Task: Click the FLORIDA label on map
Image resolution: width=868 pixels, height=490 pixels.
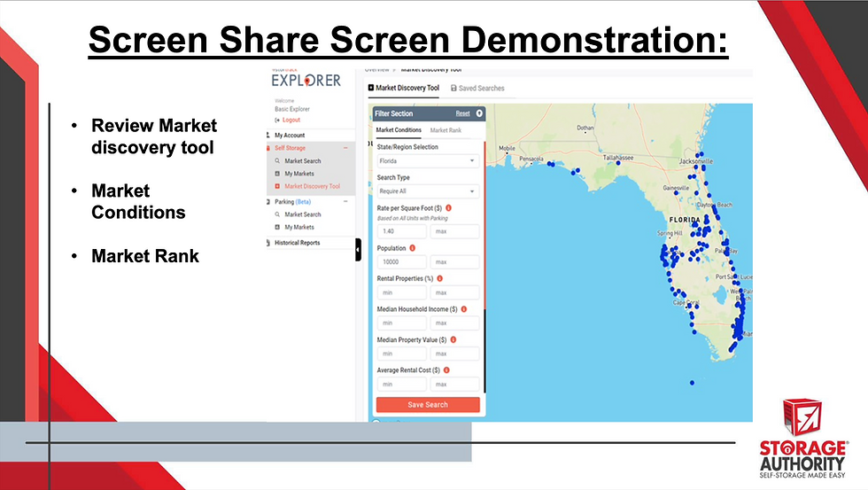Action: point(685,220)
